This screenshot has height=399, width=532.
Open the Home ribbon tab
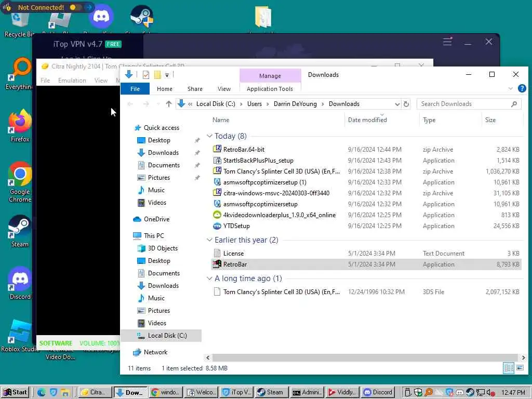pos(165,88)
